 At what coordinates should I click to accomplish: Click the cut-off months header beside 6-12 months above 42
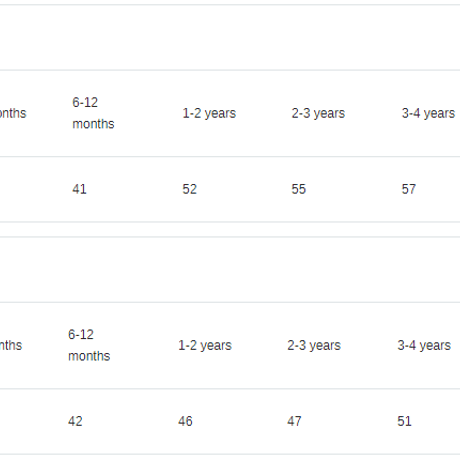(11, 346)
